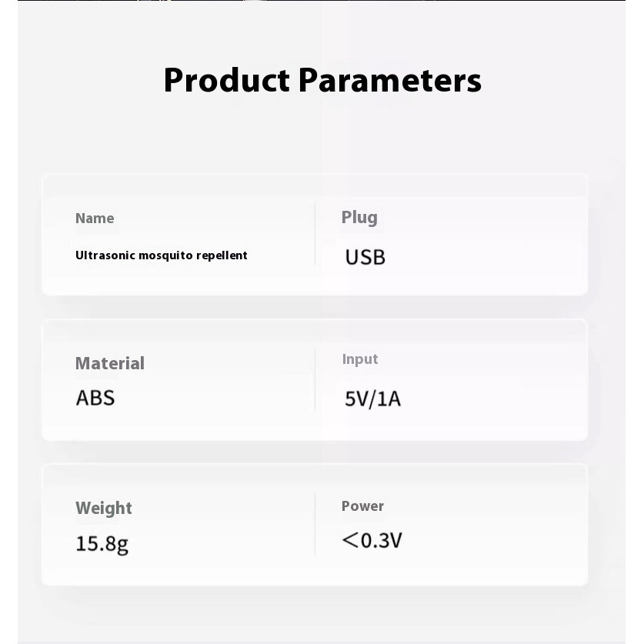Image resolution: width=644 pixels, height=644 pixels.
Task: Click the divider between Name and Plug
Action: click(315, 233)
